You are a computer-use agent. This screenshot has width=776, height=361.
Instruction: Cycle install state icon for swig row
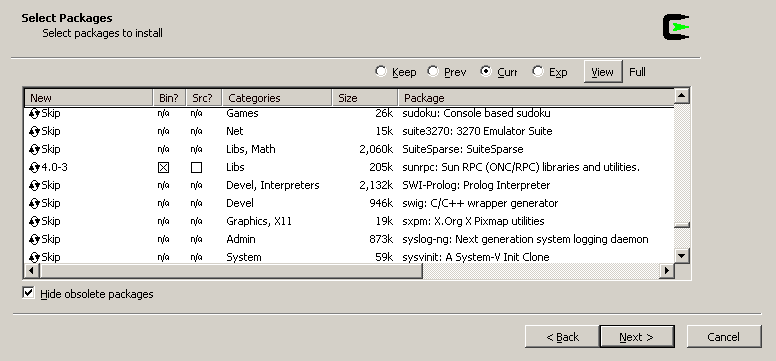point(34,204)
